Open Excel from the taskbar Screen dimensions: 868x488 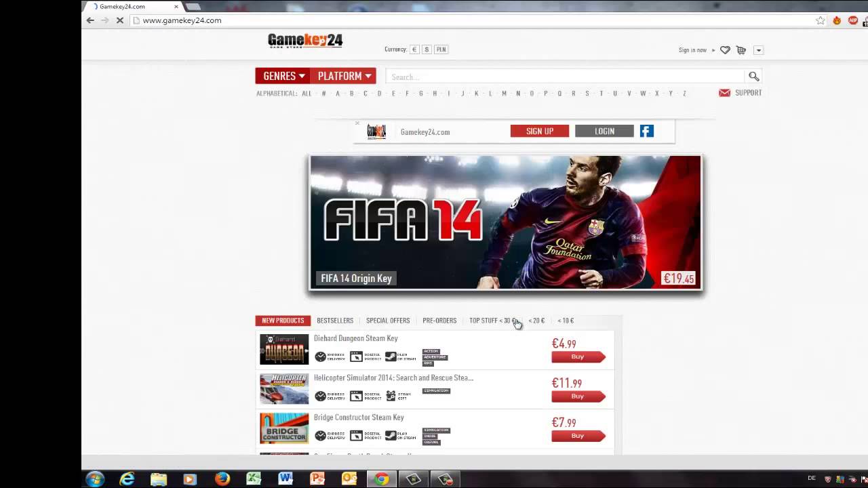(254, 479)
